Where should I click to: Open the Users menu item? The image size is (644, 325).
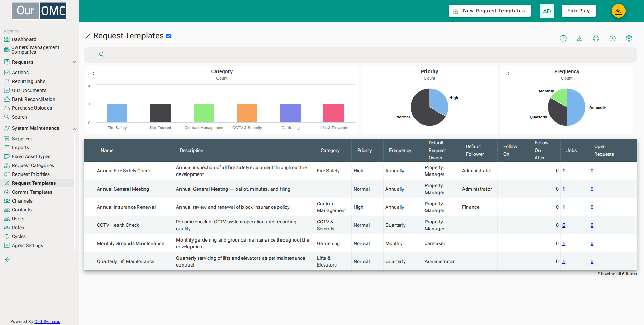point(18,219)
